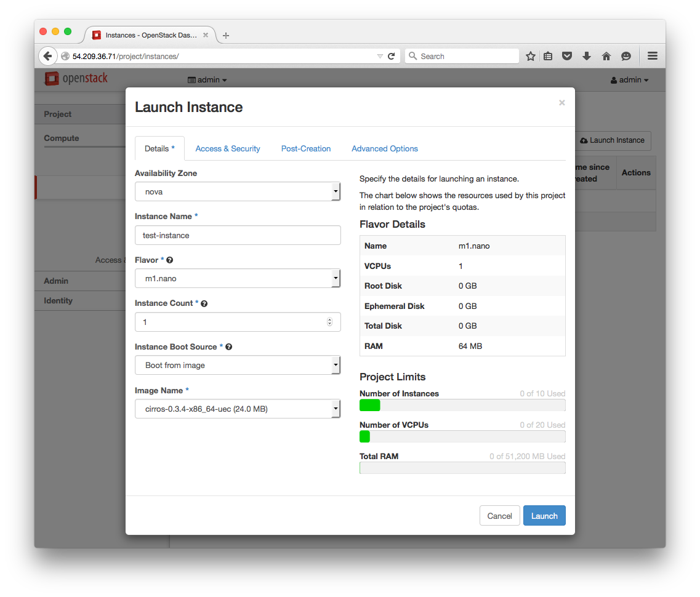Expand the Instance Boot Source dropdown

click(238, 365)
